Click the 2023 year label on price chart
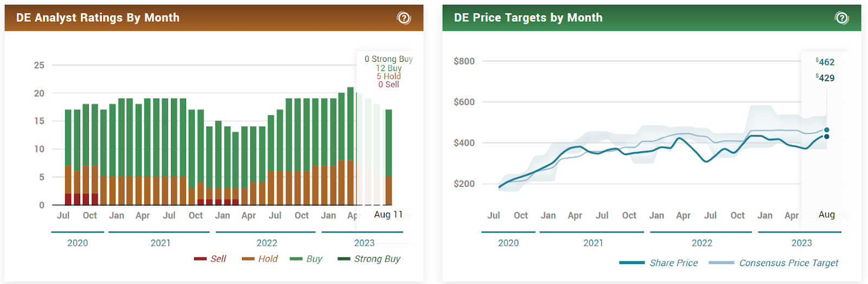 802,243
